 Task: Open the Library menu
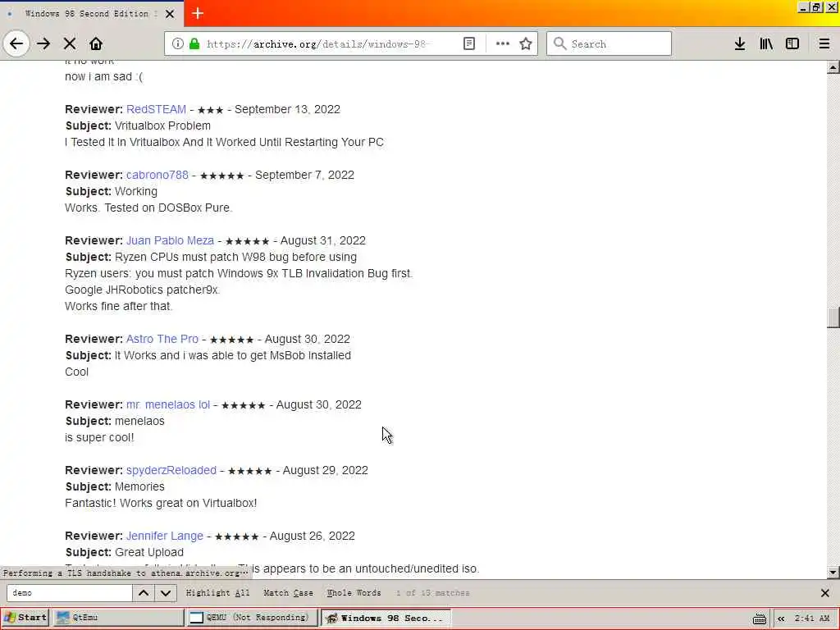(766, 43)
